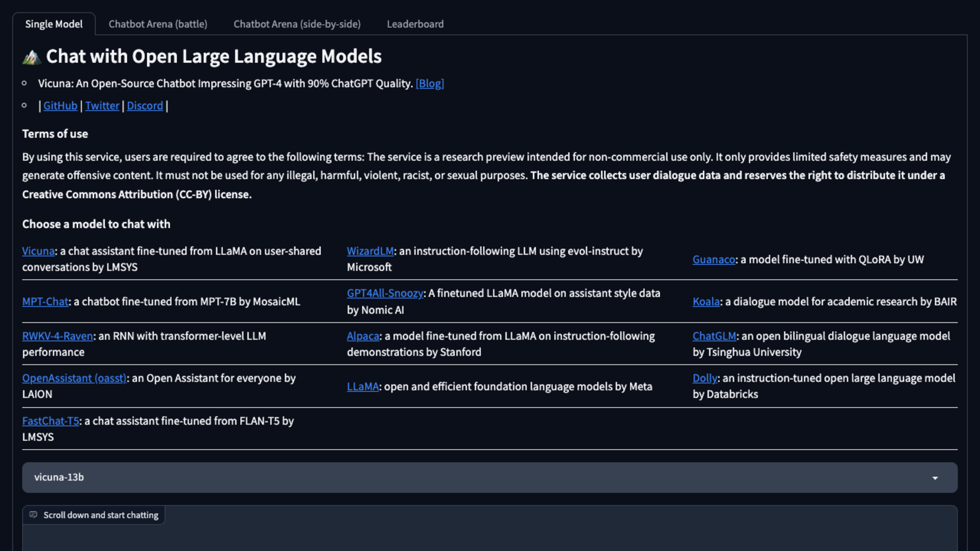
Task: Click the MPT-Chat model link
Action: (x=45, y=302)
